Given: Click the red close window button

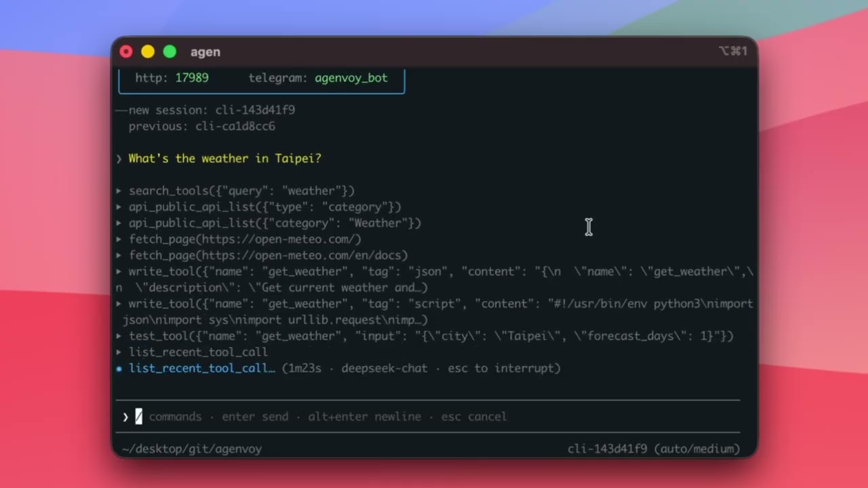Looking at the screenshot, I should click(x=126, y=52).
